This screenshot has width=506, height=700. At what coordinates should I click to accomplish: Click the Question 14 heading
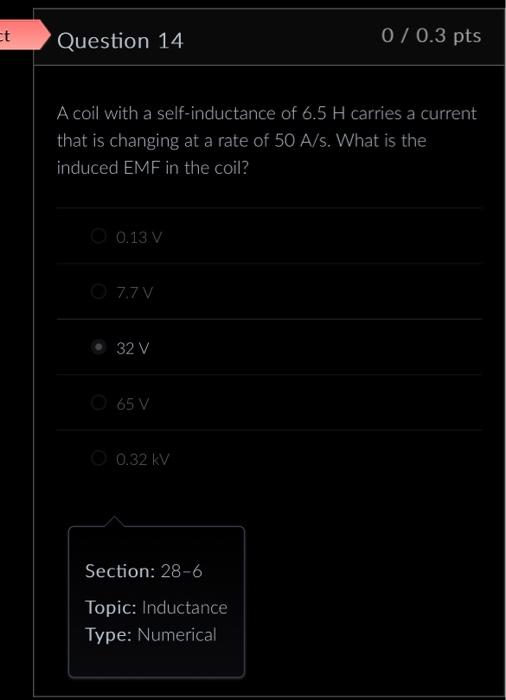click(x=120, y=41)
